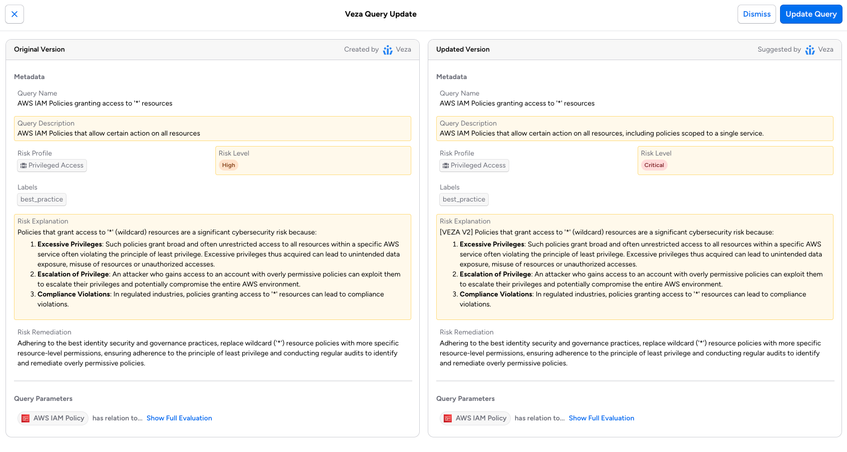
Task: Click AWS IAM Policy chip in Original Version
Action: coord(53,418)
